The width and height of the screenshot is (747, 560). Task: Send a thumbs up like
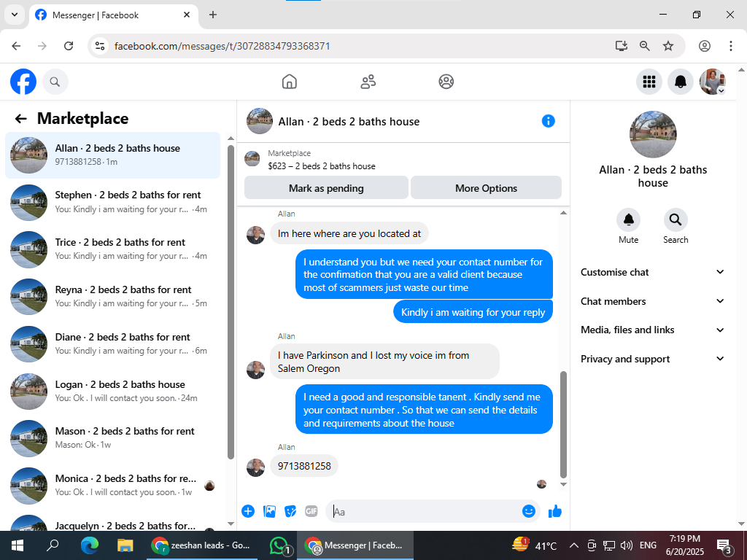(555, 511)
